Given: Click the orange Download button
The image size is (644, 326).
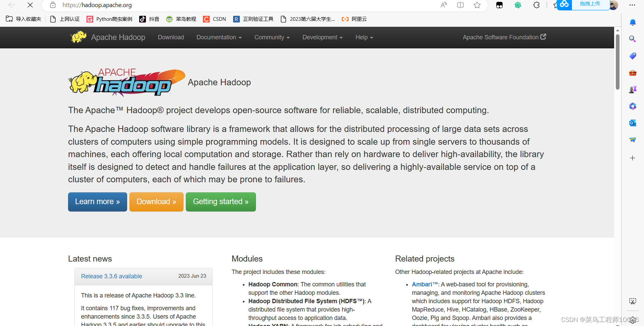Looking at the screenshot, I should [x=156, y=202].
